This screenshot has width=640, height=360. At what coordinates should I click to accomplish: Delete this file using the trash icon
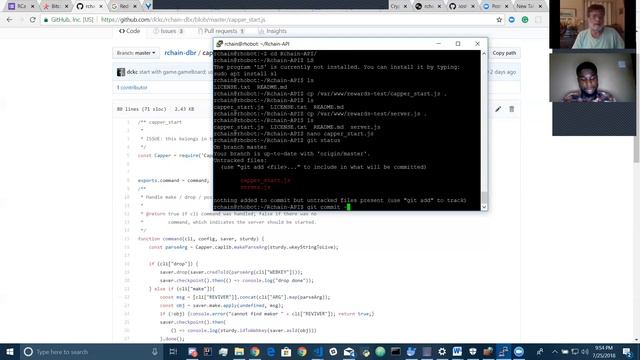tap(511, 109)
